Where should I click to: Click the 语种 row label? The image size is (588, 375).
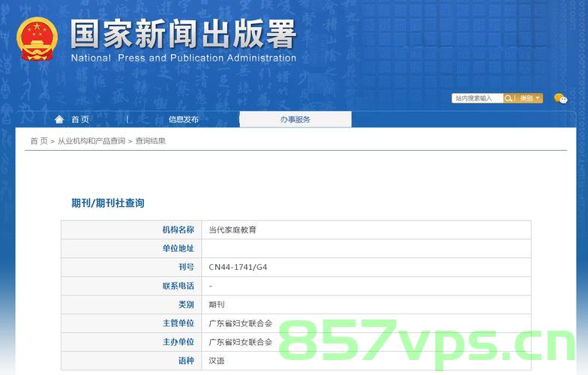pyautogui.click(x=186, y=361)
